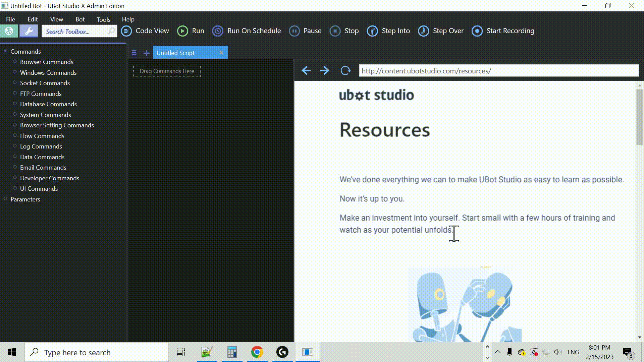Viewport: 644px width, 362px height.
Task: Select UI Commands in the toolbox
Action: pyautogui.click(x=39, y=189)
